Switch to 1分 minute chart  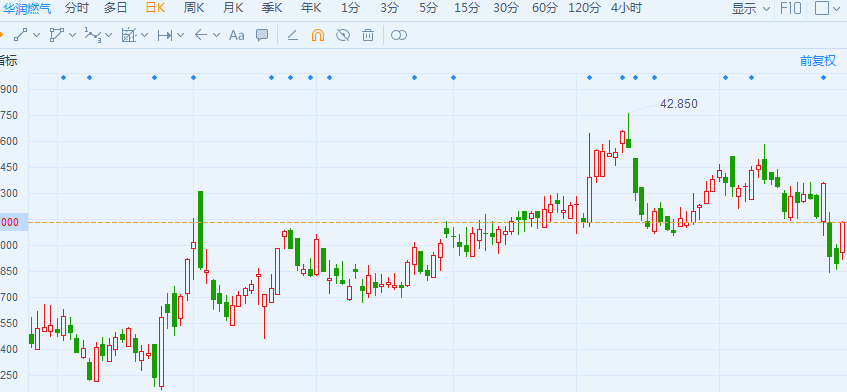[x=350, y=8]
